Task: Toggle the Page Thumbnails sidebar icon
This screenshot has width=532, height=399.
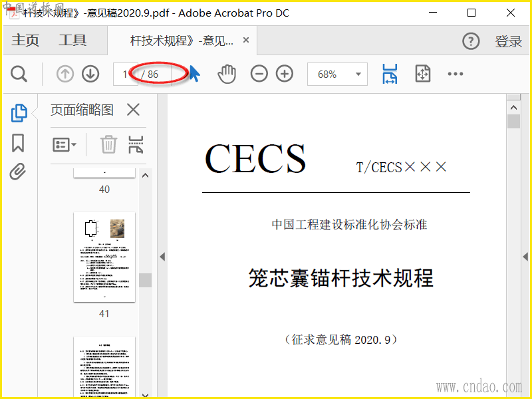Action: (x=19, y=113)
